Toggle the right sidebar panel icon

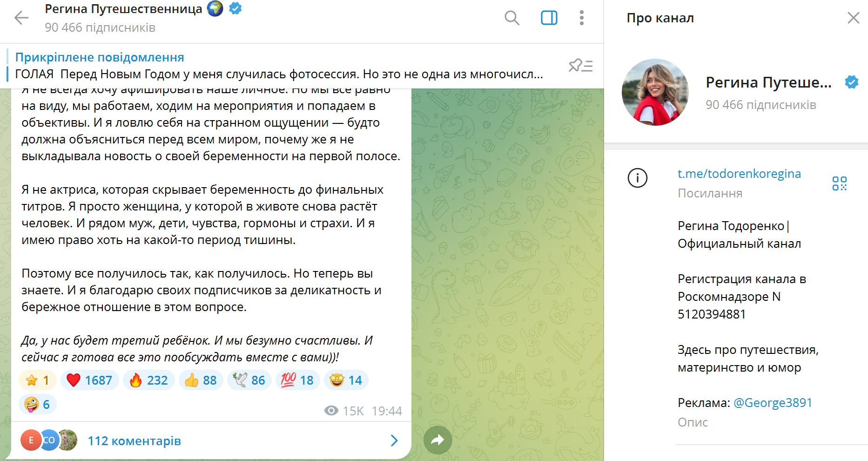click(549, 18)
